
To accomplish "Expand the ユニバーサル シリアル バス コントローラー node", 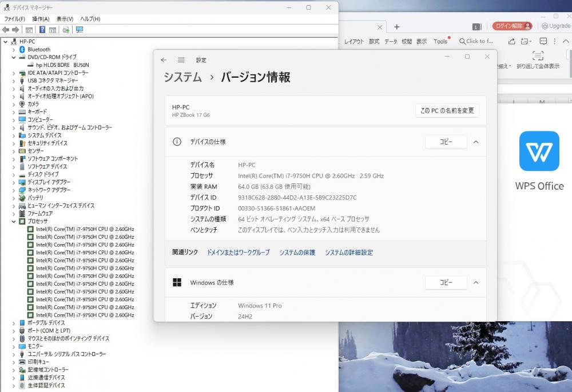I will tap(14, 354).
